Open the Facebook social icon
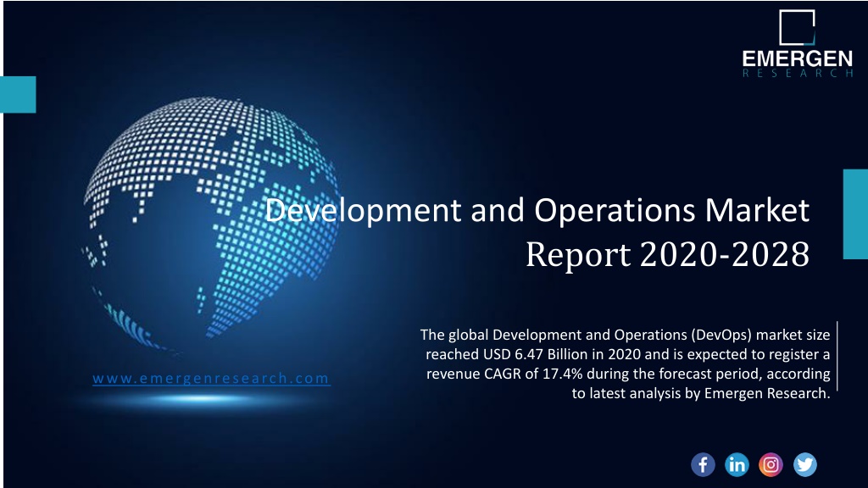Viewport: 868px width, 488px height. click(x=703, y=465)
